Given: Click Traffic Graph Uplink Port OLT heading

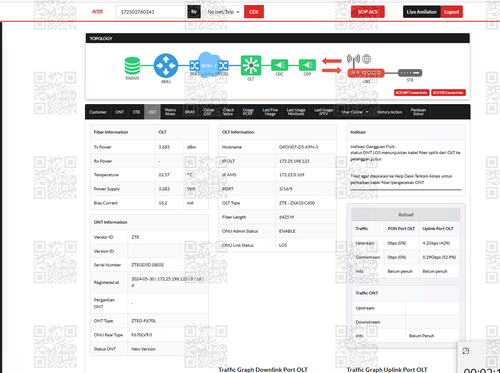Looking at the screenshot, I should (387, 369).
